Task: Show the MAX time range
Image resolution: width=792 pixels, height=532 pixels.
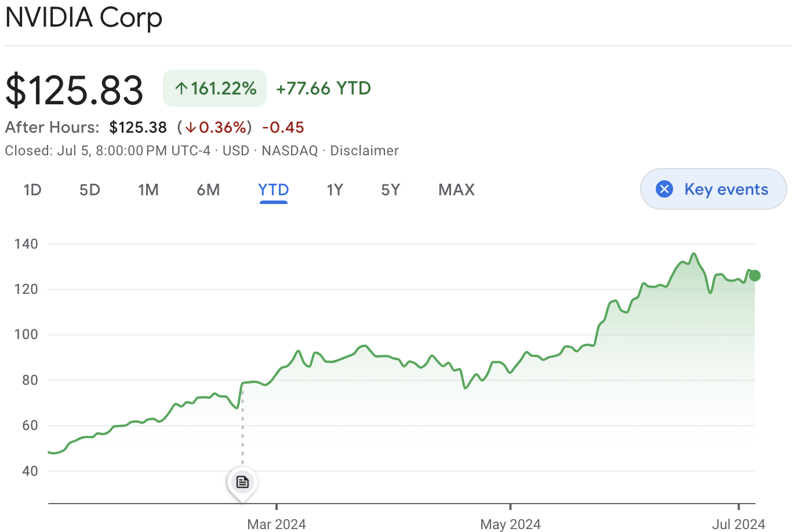Action: (456, 190)
